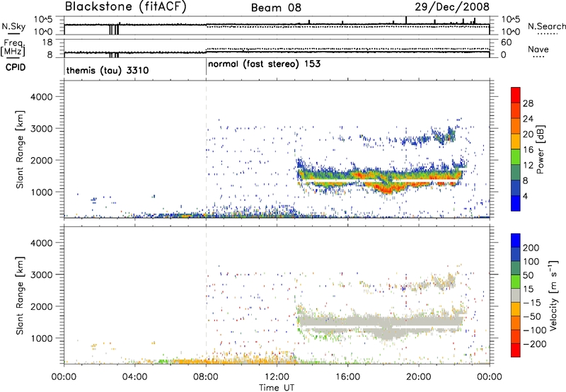The image size is (566, 392).
Task: Click the 12 label on Power colorbar
Action: point(528,166)
